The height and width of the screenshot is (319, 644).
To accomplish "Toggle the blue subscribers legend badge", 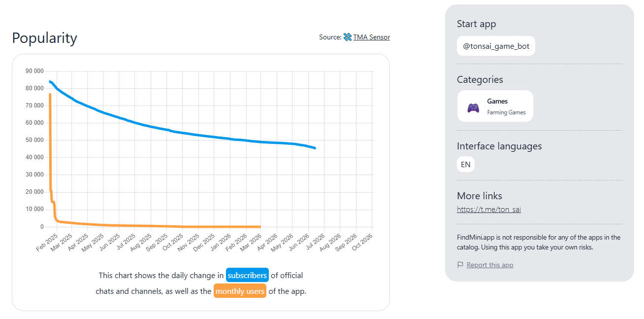I will 247,275.
